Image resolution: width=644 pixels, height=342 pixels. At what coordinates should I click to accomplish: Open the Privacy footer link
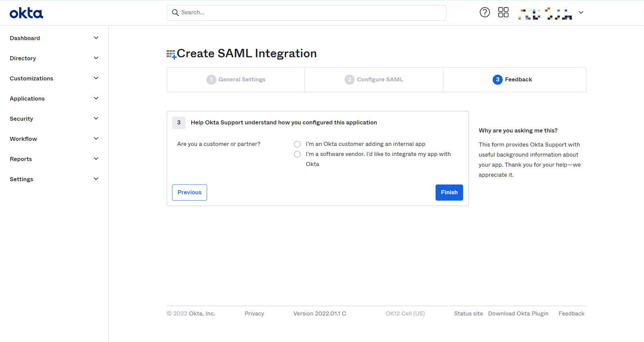click(x=254, y=313)
